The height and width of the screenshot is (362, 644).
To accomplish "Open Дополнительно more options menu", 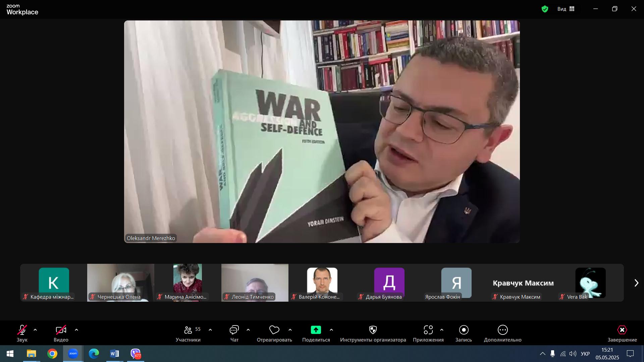I will (502, 334).
